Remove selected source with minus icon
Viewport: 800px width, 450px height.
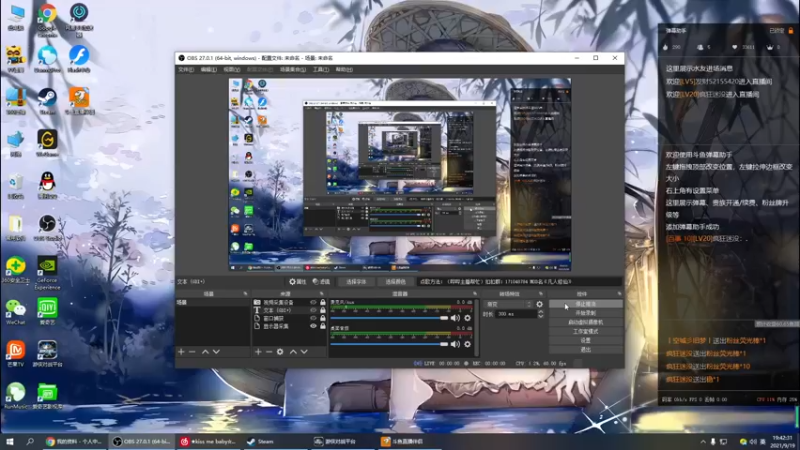pyautogui.click(x=269, y=352)
